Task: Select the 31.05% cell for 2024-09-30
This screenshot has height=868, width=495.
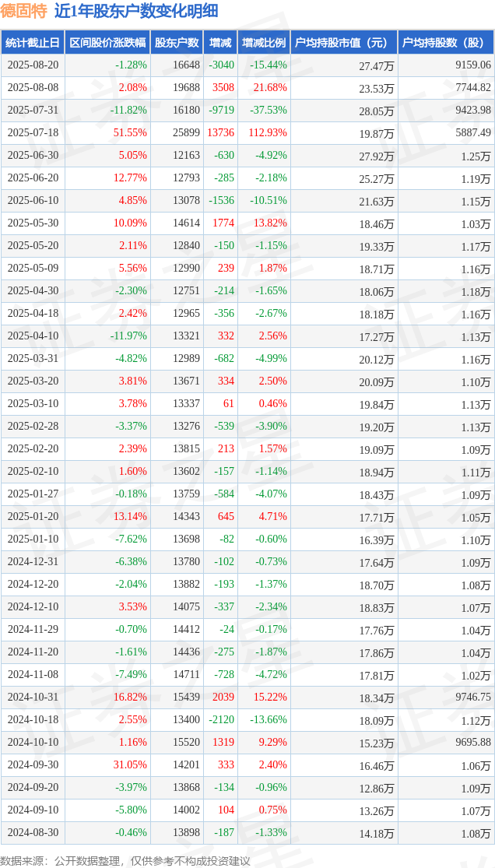Action: [132, 764]
